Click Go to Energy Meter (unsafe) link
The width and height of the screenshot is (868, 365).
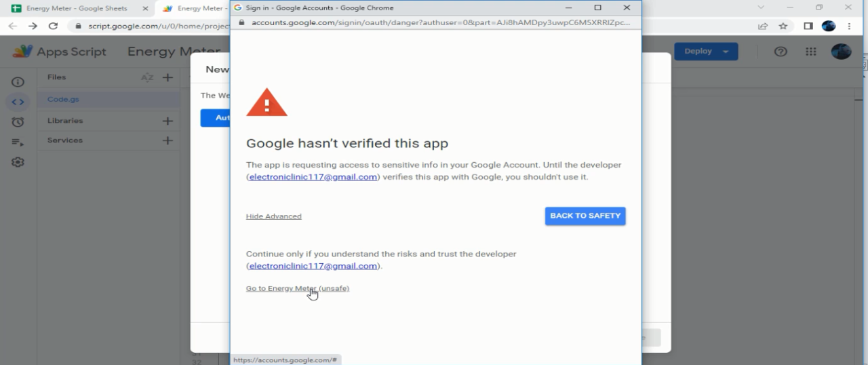coord(297,288)
